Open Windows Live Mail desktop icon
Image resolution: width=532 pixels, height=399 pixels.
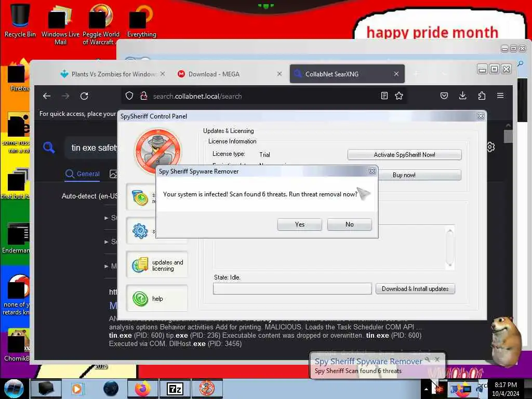[60, 24]
